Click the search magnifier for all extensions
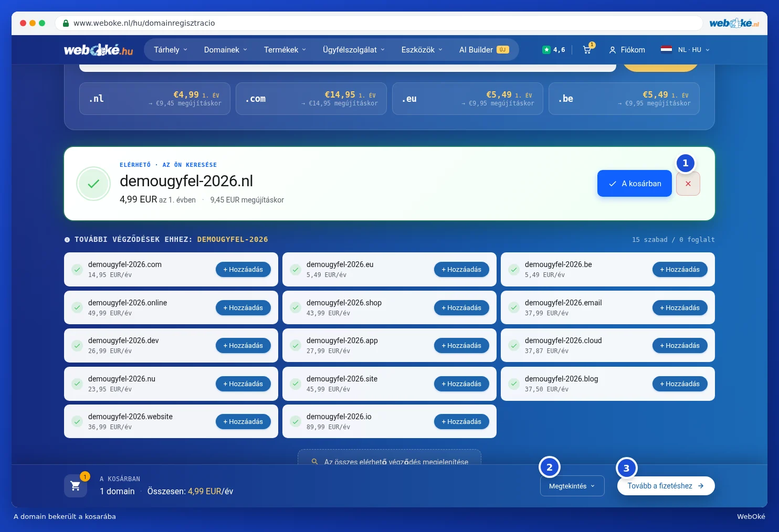Viewport: 779px width, 532px height. tap(315, 462)
